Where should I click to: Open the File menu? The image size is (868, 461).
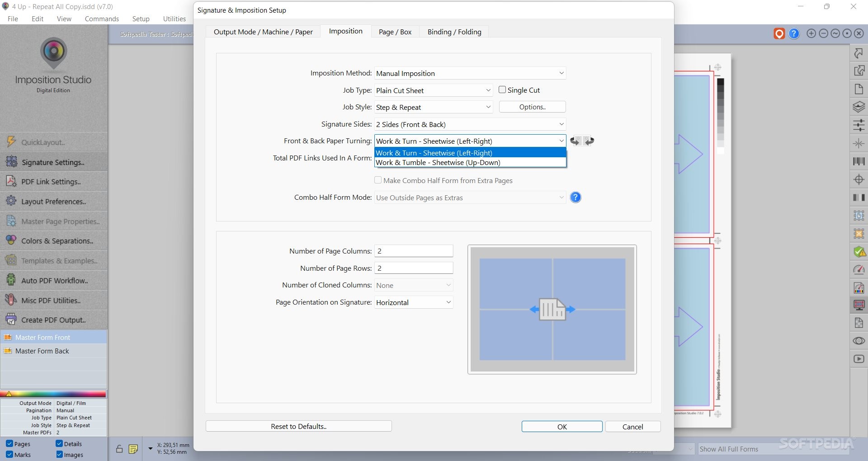[x=13, y=19]
